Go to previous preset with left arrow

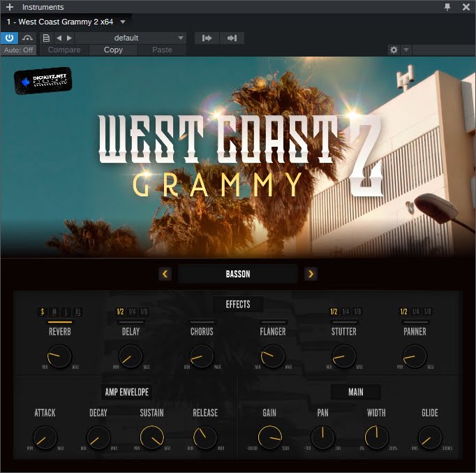(59, 38)
